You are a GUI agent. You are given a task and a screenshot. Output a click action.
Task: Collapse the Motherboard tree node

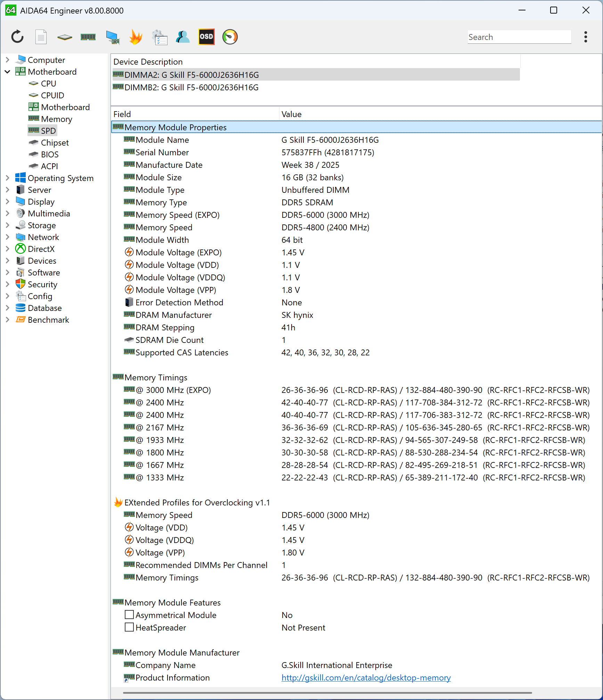point(7,72)
